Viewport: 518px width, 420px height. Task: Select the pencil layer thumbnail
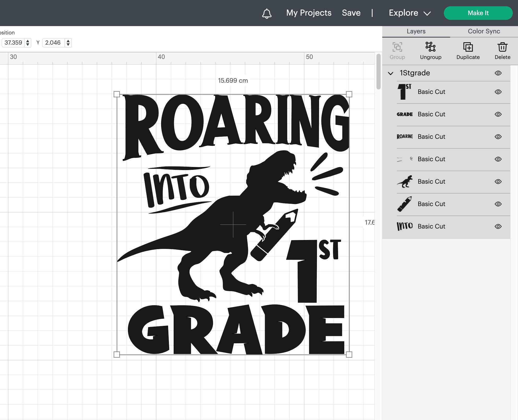pyautogui.click(x=405, y=204)
